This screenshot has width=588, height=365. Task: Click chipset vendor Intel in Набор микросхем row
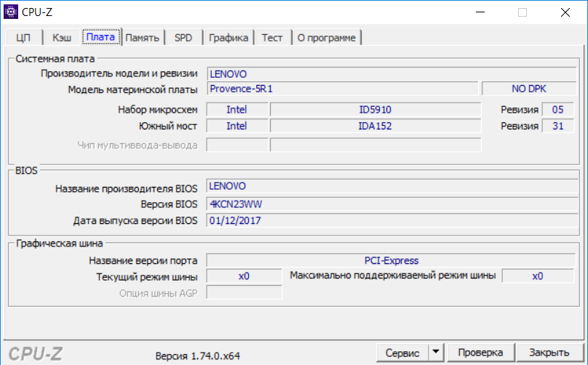point(237,109)
